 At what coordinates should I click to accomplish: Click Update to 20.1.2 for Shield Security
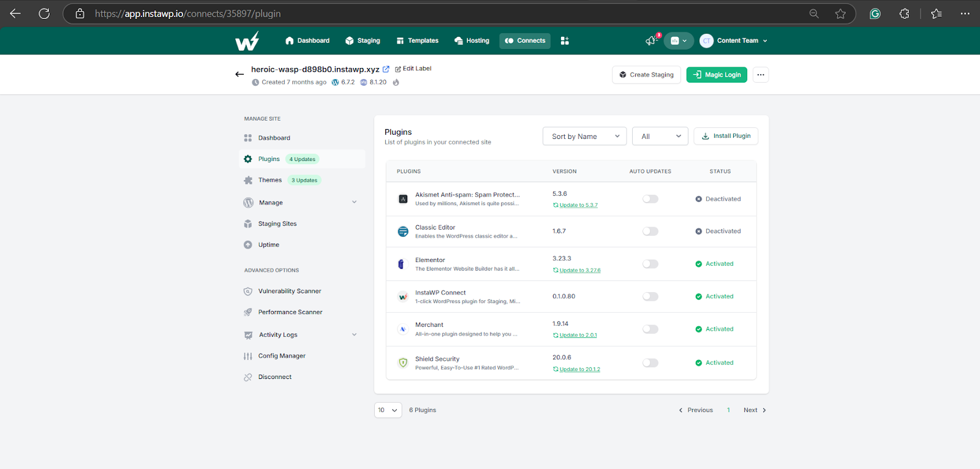coord(576,369)
